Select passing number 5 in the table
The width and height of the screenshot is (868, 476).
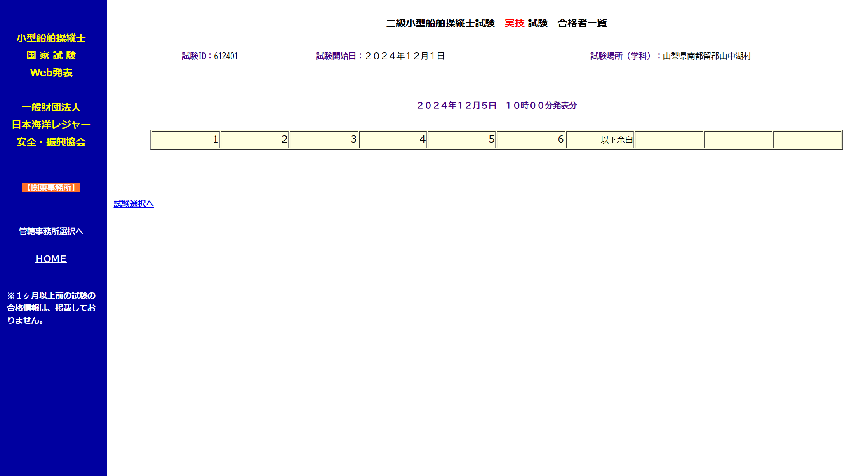(x=462, y=139)
